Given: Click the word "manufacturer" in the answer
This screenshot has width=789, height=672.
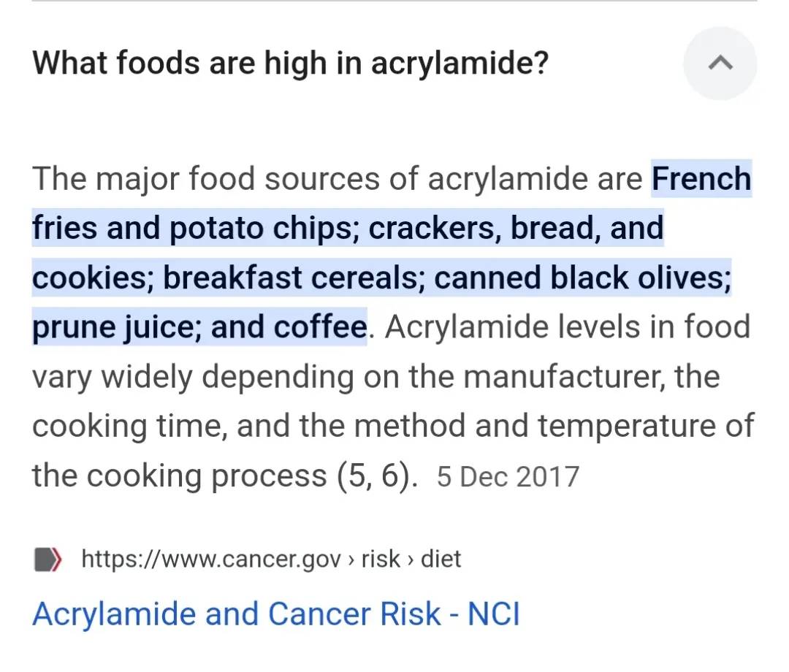Looking at the screenshot, I should coord(565,378).
